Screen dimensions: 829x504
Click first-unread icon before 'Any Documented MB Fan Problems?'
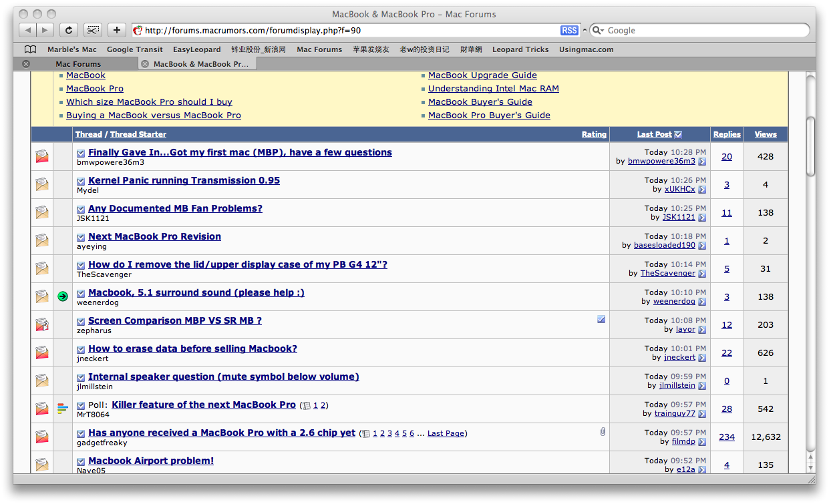point(81,209)
